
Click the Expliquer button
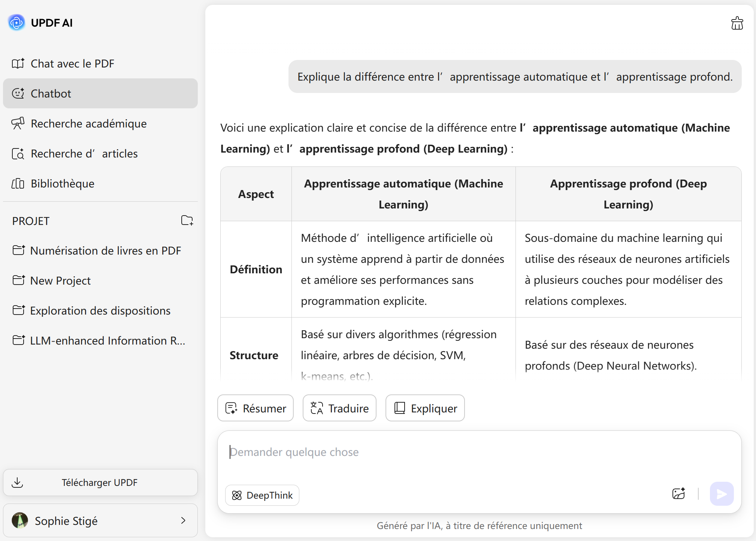tap(425, 408)
